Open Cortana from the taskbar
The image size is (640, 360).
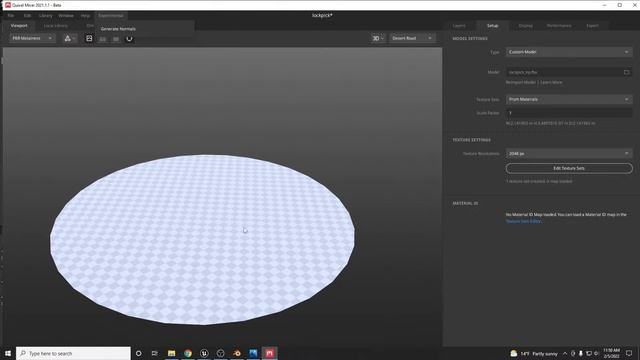pyautogui.click(x=138, y=353)
